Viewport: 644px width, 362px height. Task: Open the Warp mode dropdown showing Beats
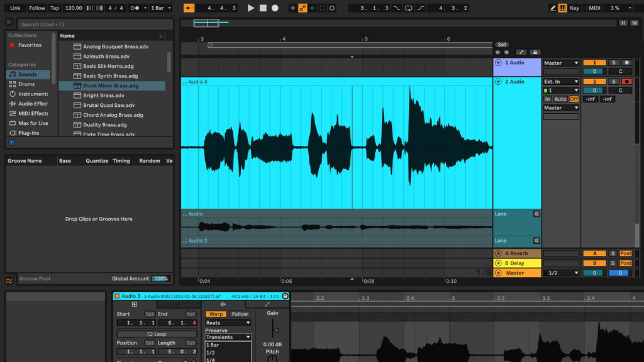228,322
